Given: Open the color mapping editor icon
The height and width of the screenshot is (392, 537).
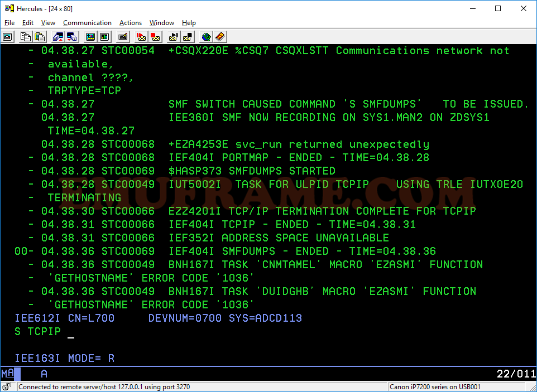Looking at the screenshot, I should [x=104, y=37].
